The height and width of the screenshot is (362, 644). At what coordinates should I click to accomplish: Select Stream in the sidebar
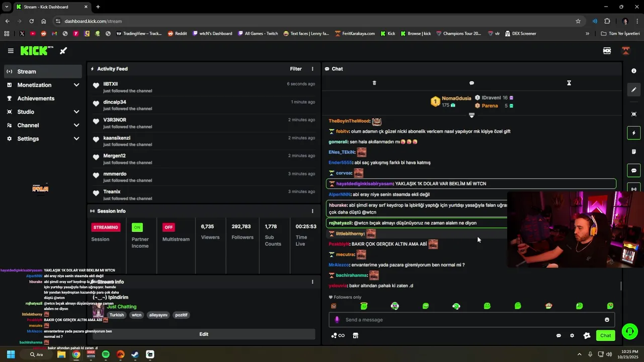coord(43,71)
